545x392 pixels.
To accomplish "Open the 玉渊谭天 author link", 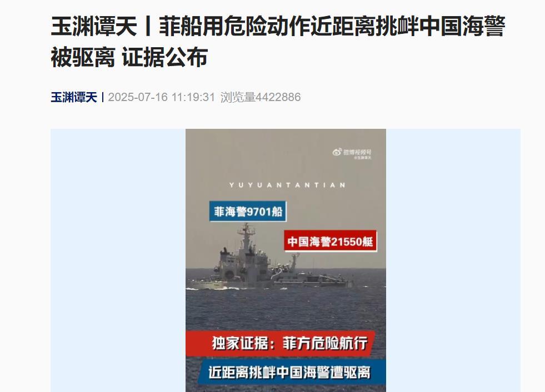I will [74, 97].
